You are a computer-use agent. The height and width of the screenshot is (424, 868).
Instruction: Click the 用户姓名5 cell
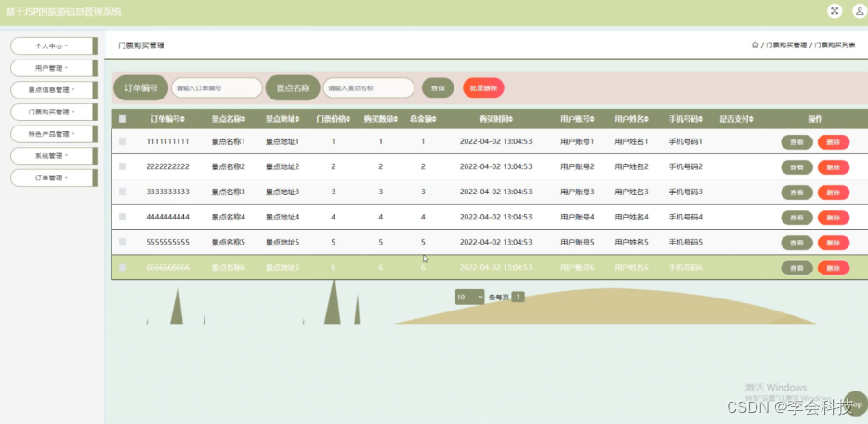point(631,242)
